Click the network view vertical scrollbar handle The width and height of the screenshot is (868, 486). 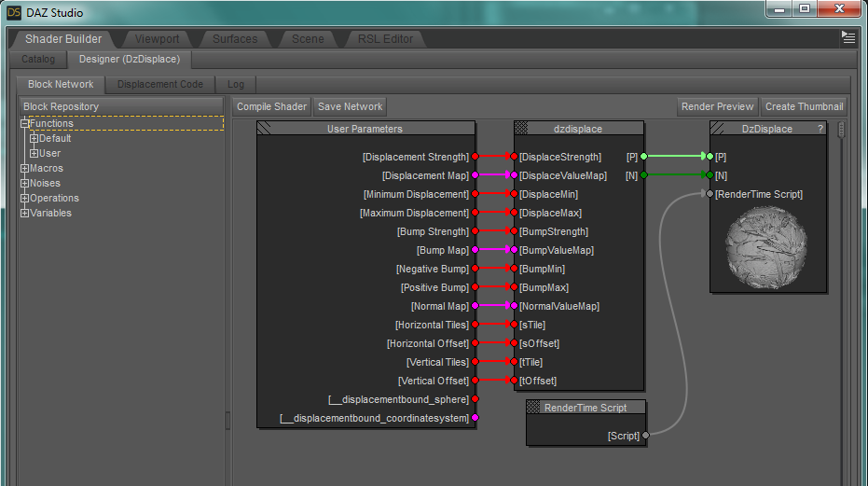(x=841, y=131)
